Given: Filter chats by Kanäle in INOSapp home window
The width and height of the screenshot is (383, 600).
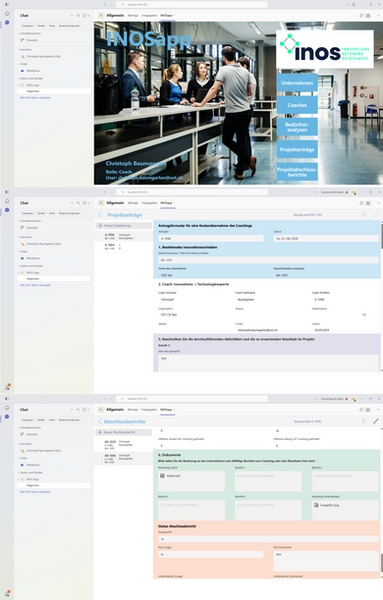Looking at the screenshot, I should coord(41,26).
